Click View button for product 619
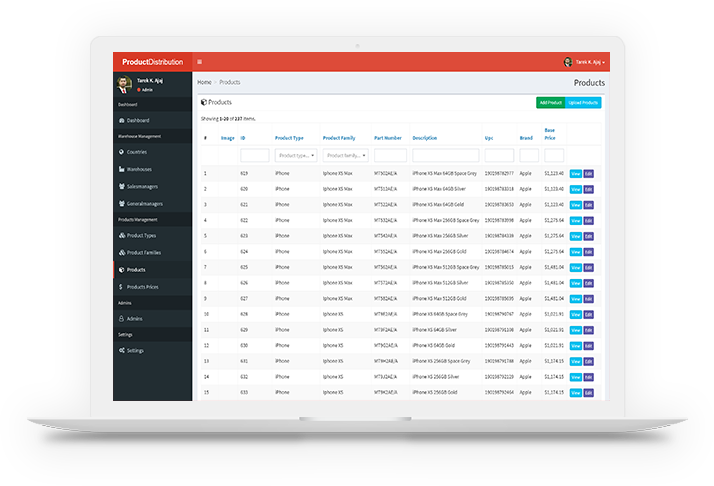This screenshot has width=714, height=486. pos(575,173)
